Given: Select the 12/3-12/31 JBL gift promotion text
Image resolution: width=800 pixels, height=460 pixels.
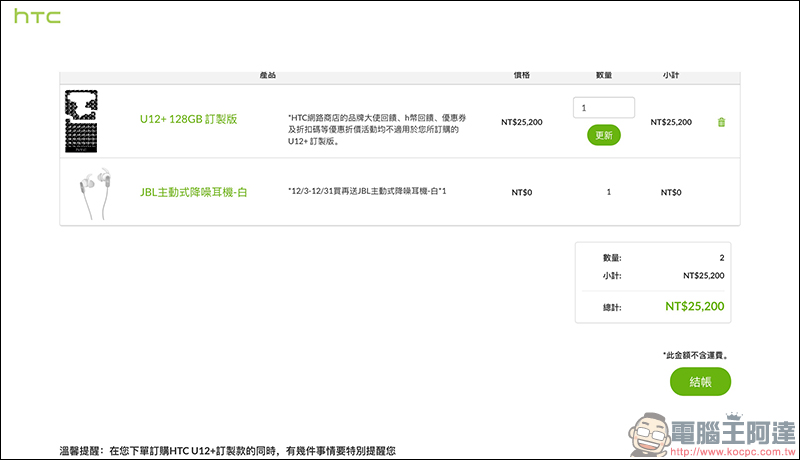Looking at the screenshot, I should (367, 191).
